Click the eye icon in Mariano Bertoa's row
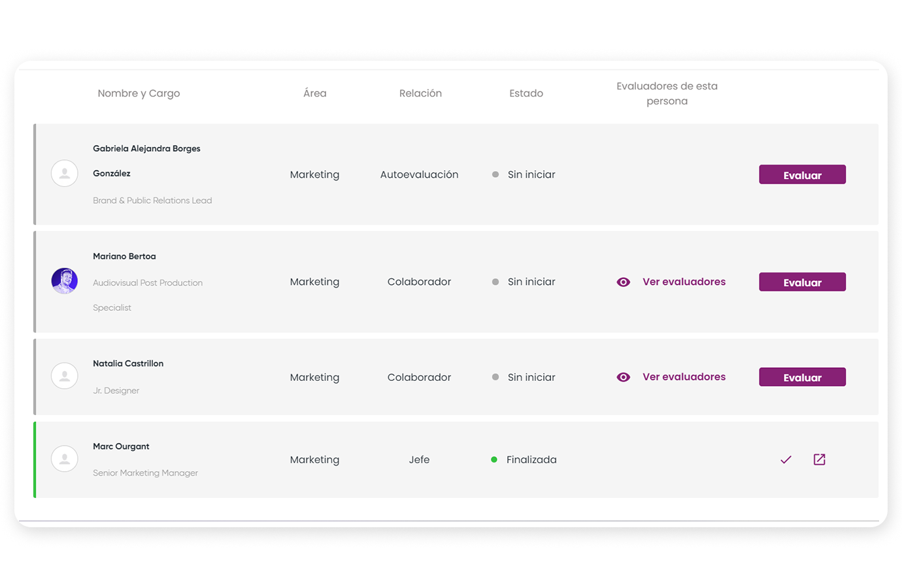902x588 pixels. (x=624, y=282)
